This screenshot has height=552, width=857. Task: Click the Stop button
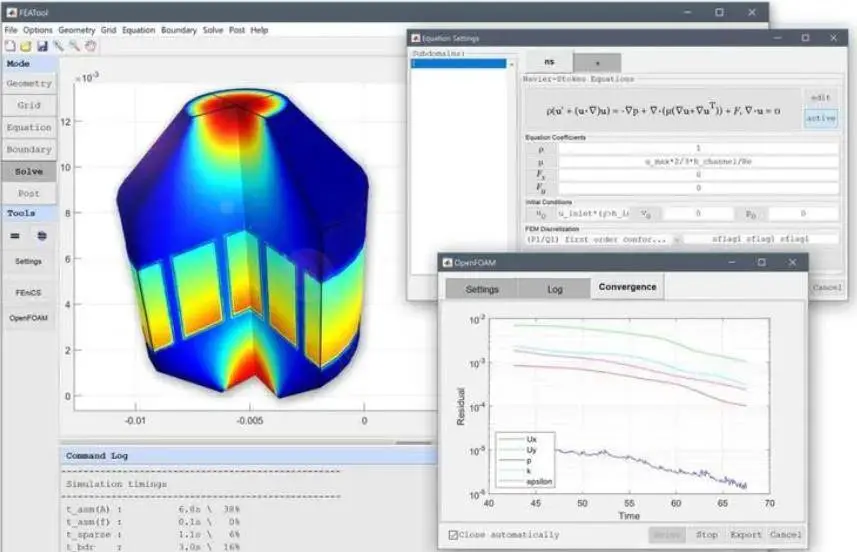point(707,535)
